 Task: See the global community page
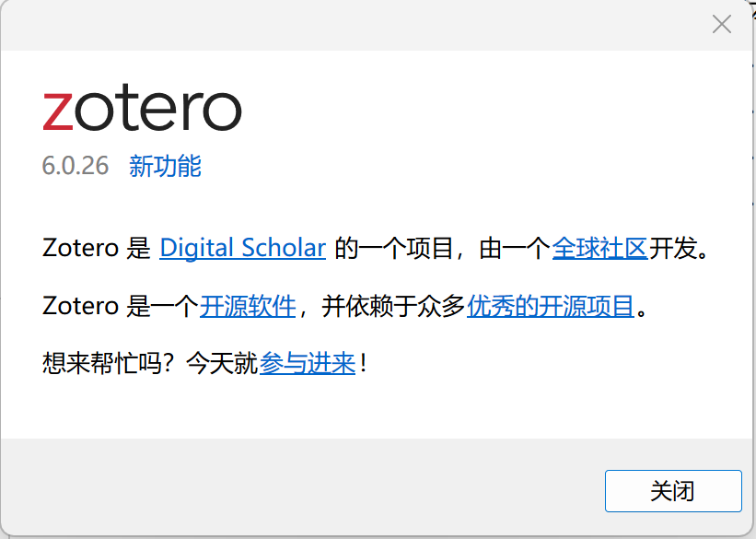[599, 247]
